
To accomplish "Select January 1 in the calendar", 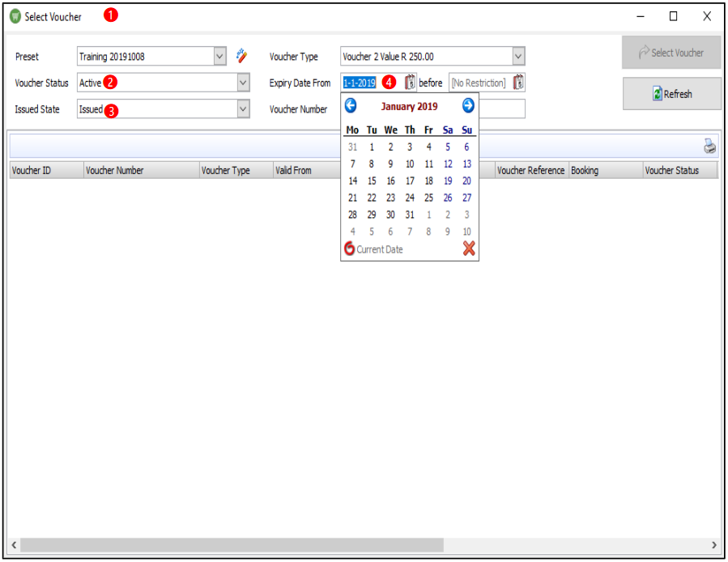I will 372,147.
